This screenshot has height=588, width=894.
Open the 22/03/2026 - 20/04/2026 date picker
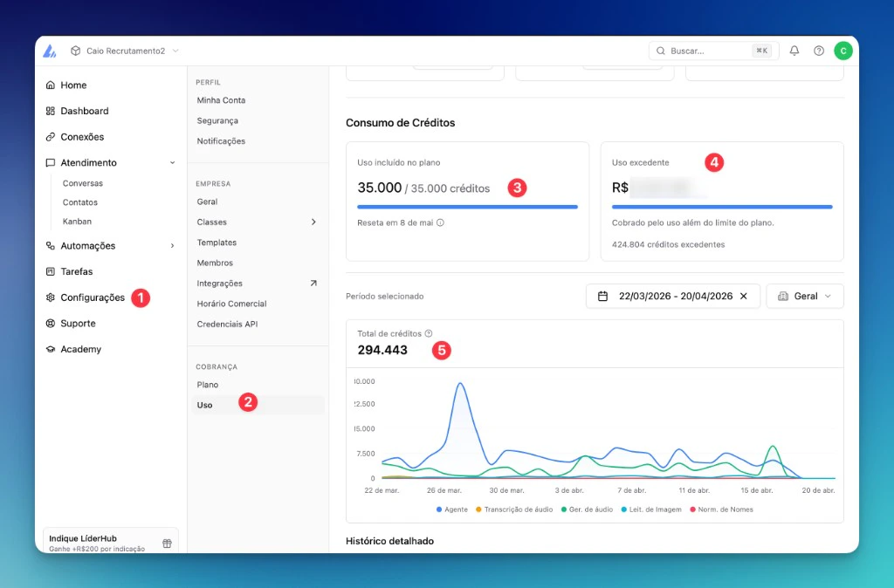[x=673, y=297]
